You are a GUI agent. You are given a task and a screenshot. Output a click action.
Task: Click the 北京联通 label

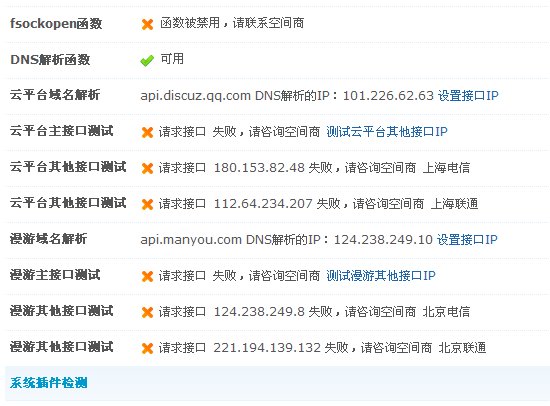click(x=462, y=348)
